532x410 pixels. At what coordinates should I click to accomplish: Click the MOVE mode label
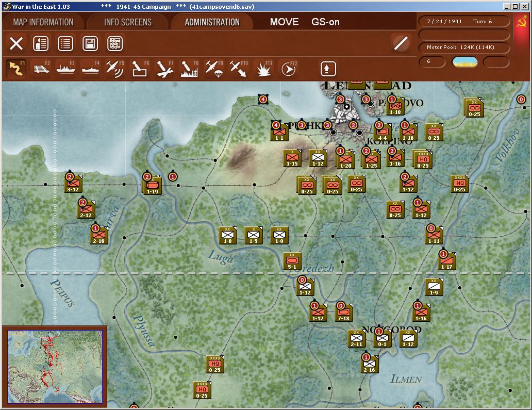click(x=285, y=22)
